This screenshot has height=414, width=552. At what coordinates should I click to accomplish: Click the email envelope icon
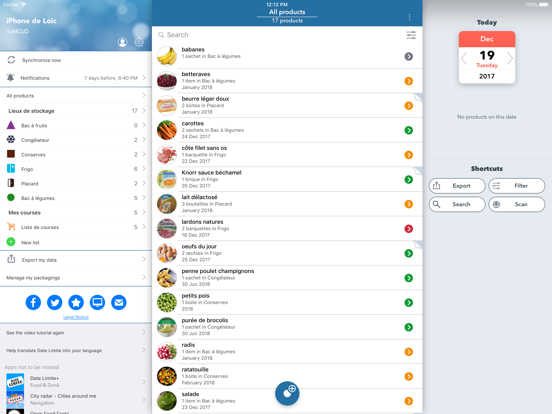[x=119, y=302]
